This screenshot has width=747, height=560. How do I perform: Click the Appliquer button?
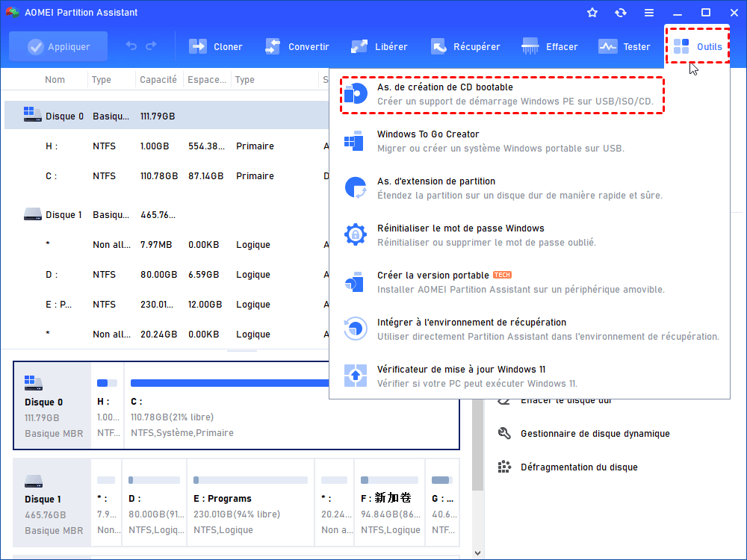(x=58, y=46)
